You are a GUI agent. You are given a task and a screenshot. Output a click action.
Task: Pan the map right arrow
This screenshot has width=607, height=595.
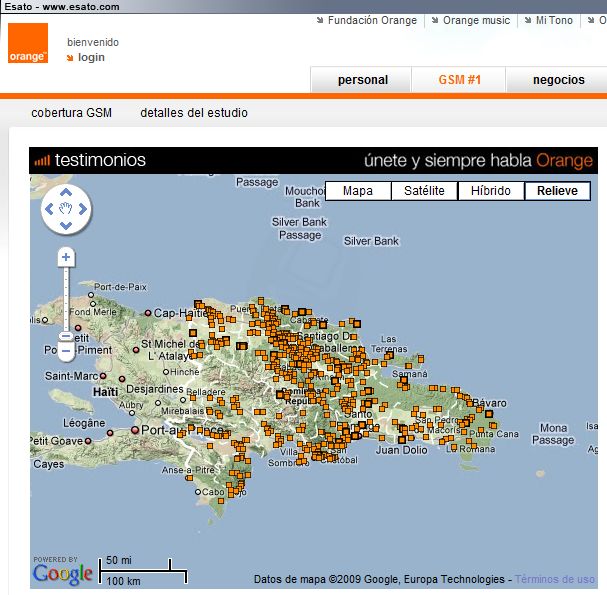[83, 209]
